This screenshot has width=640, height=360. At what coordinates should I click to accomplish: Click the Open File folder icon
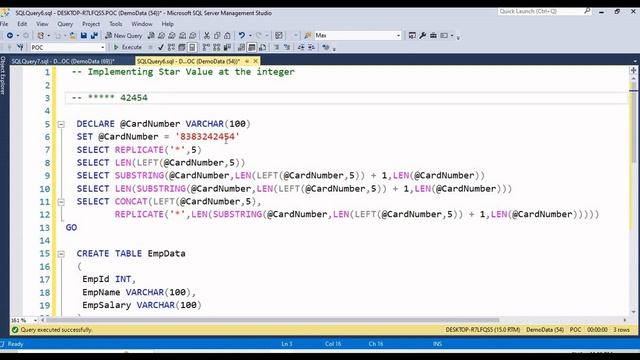tap(73, 36)
